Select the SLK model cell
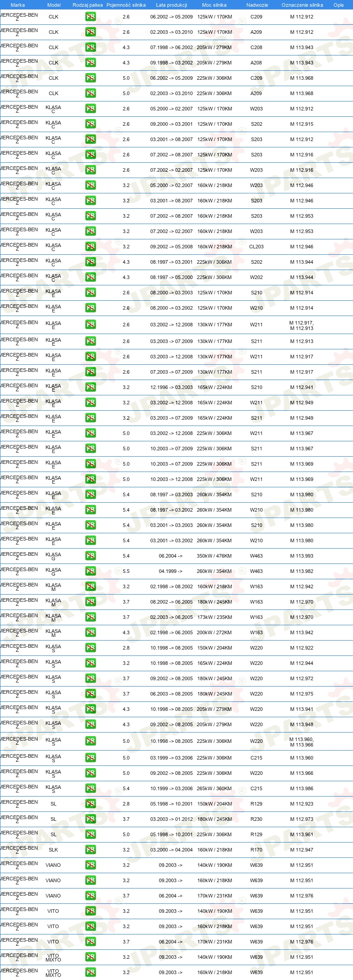Image resolution: width=353 pixels, height=980 pixels. (53, 850)
